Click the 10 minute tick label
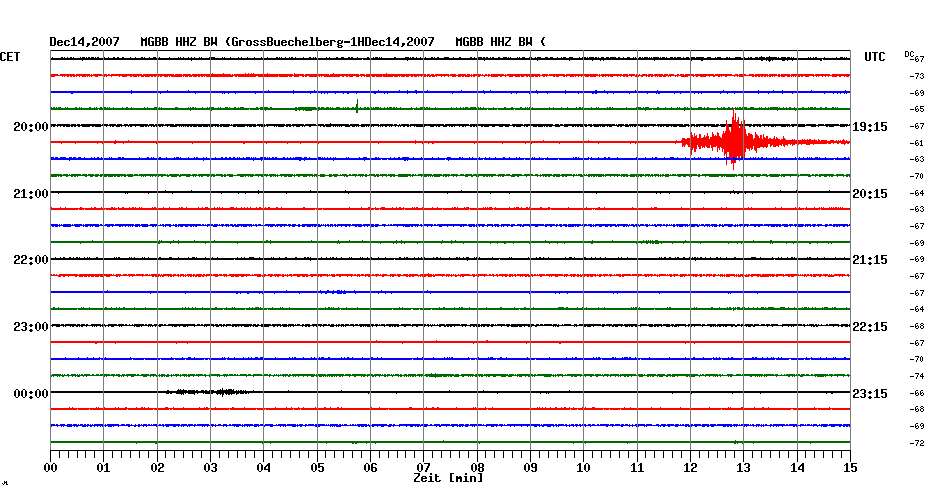This screenshot has height=494, width=930. point(584,468)
